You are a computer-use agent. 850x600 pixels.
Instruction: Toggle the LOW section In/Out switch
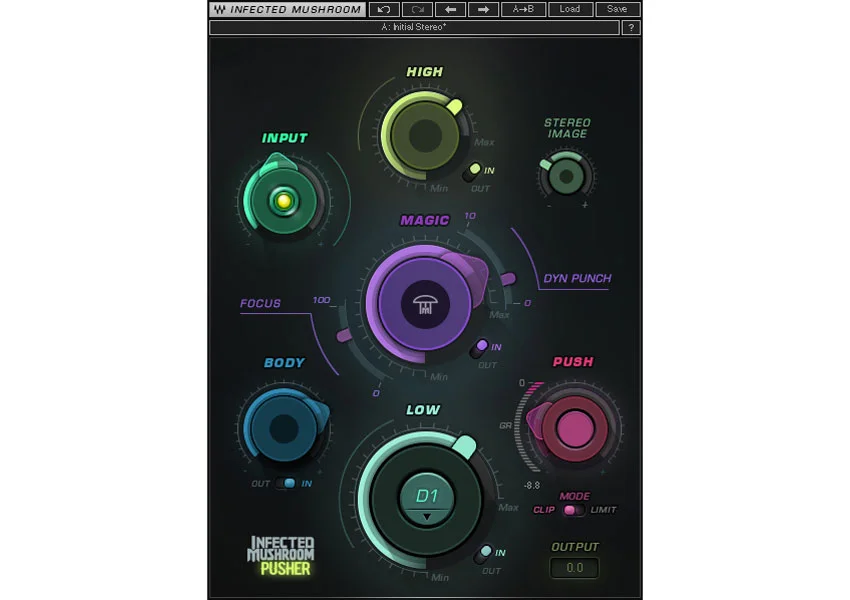(x=483, y=554)
